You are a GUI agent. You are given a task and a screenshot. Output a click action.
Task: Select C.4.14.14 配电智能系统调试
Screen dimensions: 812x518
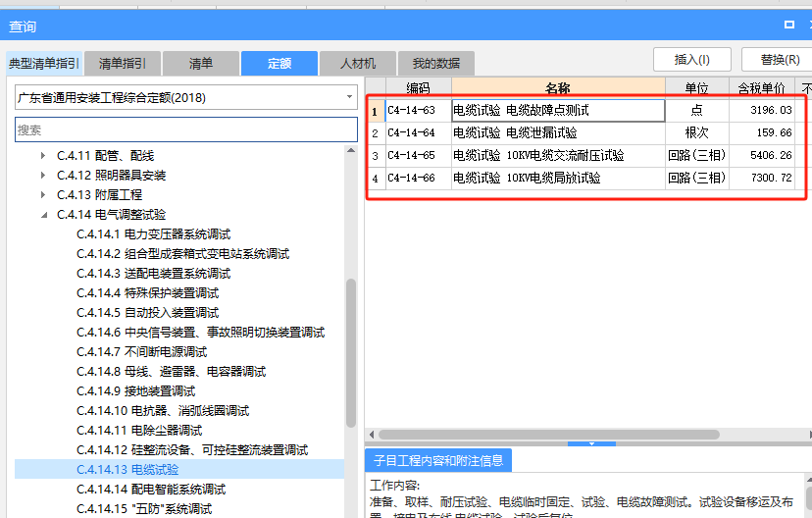151,490
